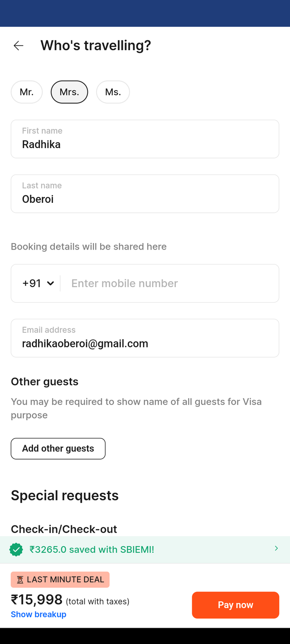Expand country code list via down chevron

50,284
